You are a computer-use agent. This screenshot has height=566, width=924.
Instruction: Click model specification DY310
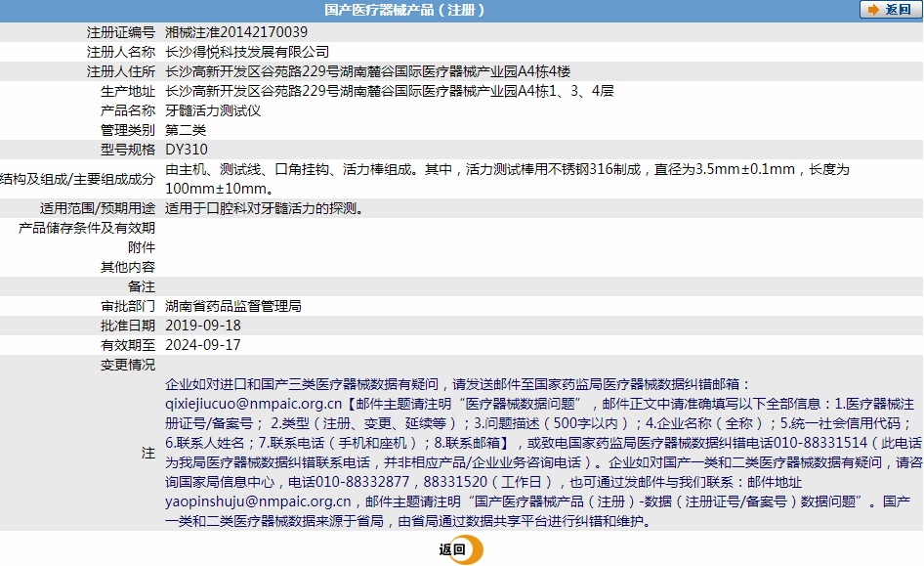pyautogui.click(x=187, y=150)
